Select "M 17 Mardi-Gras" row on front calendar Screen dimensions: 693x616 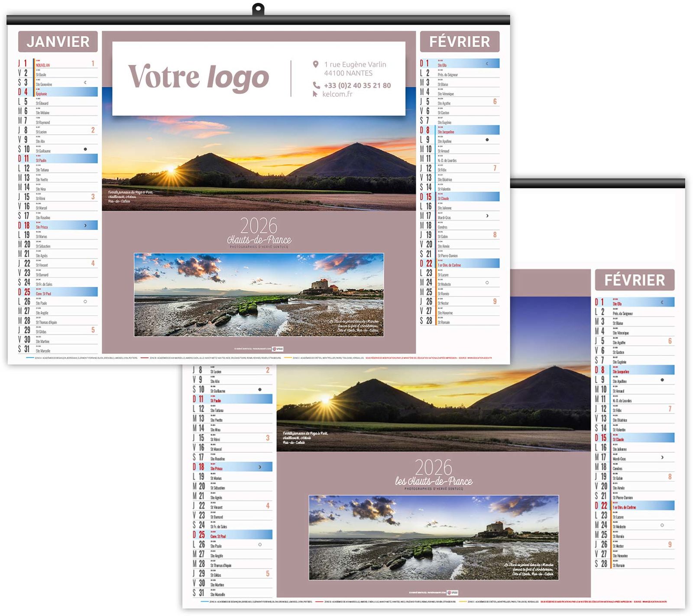[x=460, y=216]
